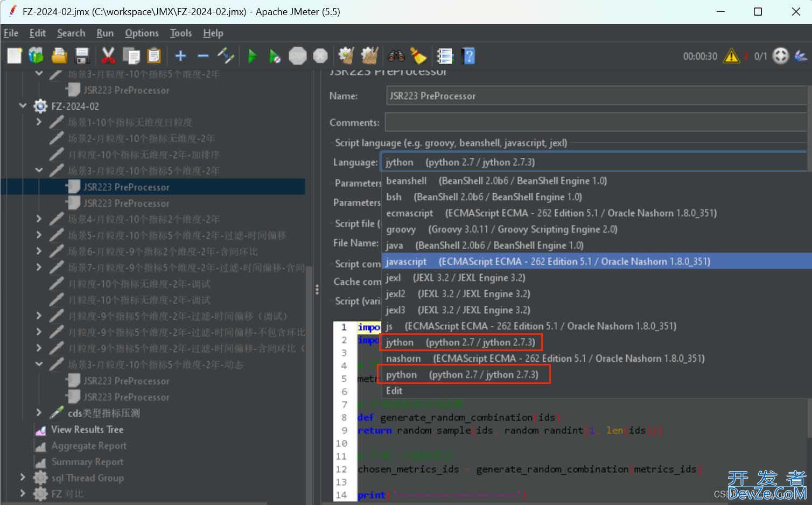
Task: Select the python (python 2.7) option
Action: 595,375
